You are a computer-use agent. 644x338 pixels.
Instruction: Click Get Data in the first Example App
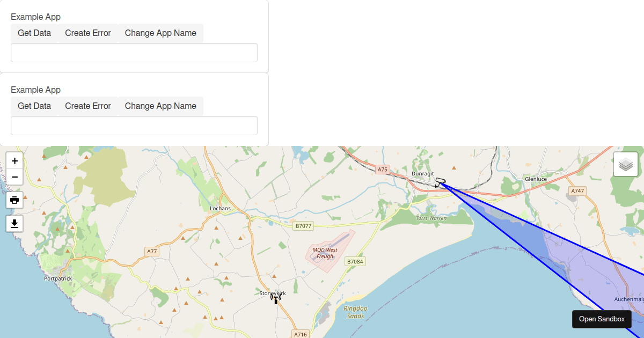point(34,33)
